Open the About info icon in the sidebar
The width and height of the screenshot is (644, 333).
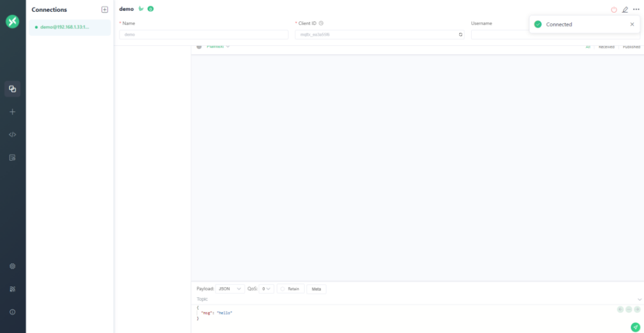[13, 312]
